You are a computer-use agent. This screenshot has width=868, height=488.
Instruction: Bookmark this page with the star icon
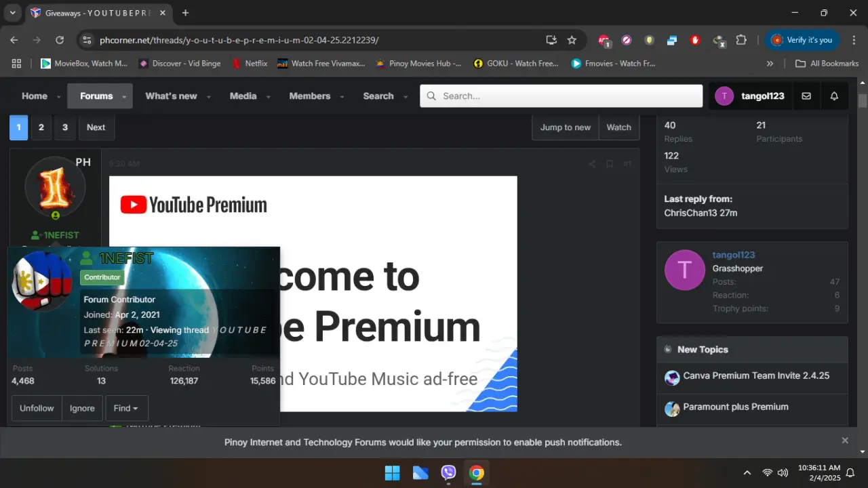572,40
